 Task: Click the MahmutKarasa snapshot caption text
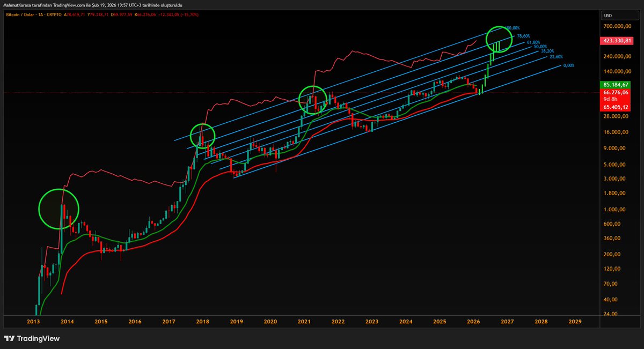coord(93,4)
